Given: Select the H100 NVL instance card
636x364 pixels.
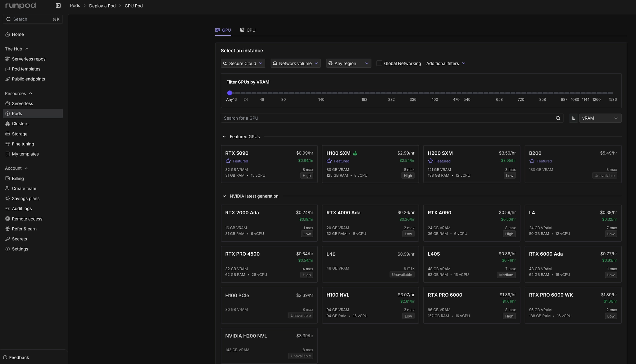Looking at the screenshot, I should 370,305.
